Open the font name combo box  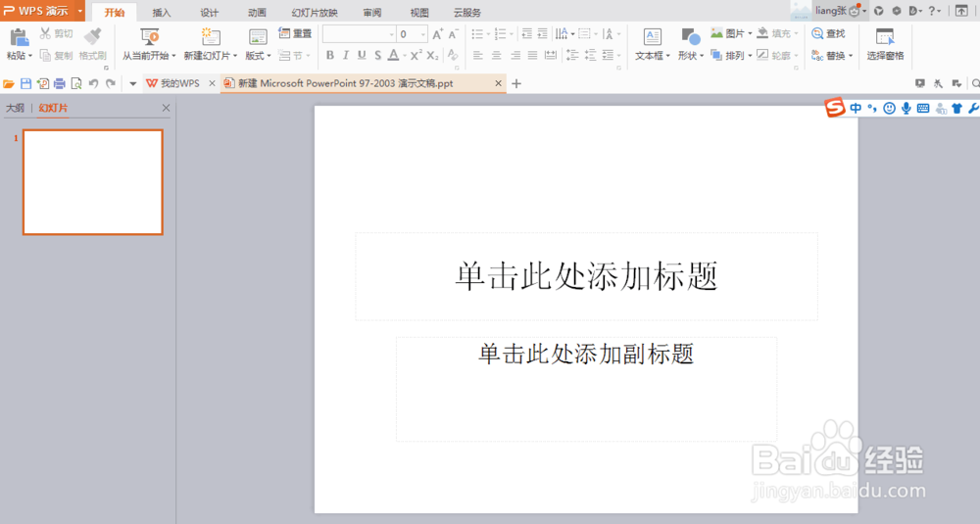360,34
